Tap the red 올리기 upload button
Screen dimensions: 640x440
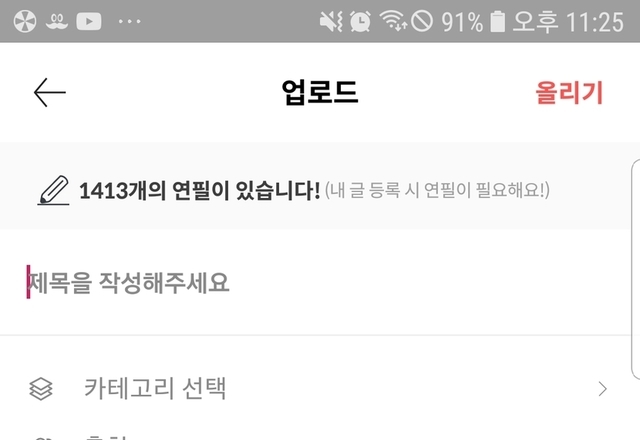(x=569, y=93)
